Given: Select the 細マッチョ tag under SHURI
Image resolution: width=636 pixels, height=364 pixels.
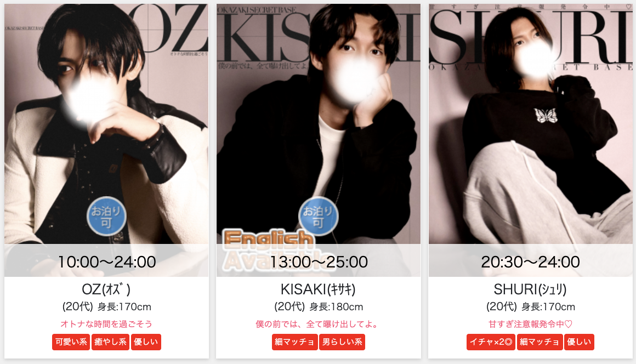Looking at the screenshot, I should click(540, 342).
